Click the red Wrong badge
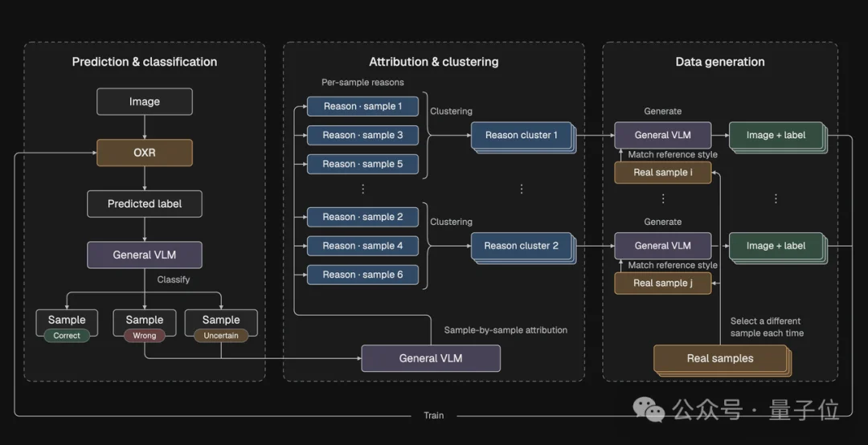 click(x=145, y=336)
